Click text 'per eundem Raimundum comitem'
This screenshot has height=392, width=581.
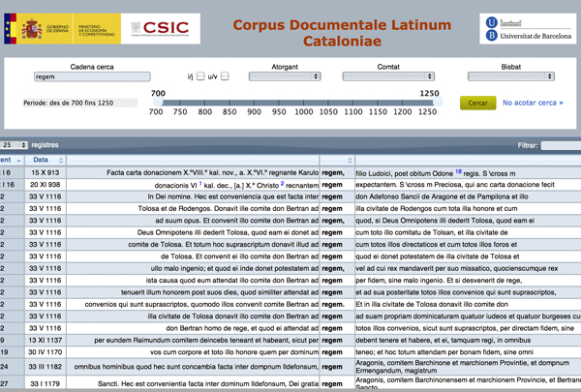coord(206,340)
